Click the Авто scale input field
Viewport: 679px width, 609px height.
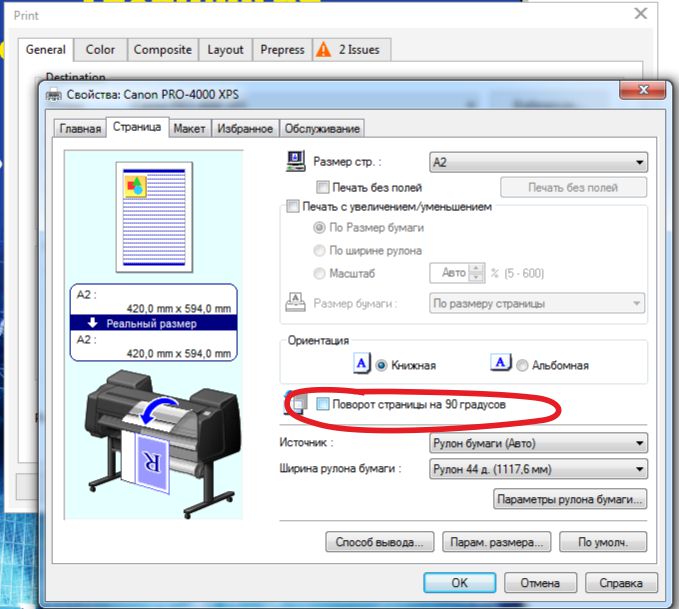pos(450,273)
